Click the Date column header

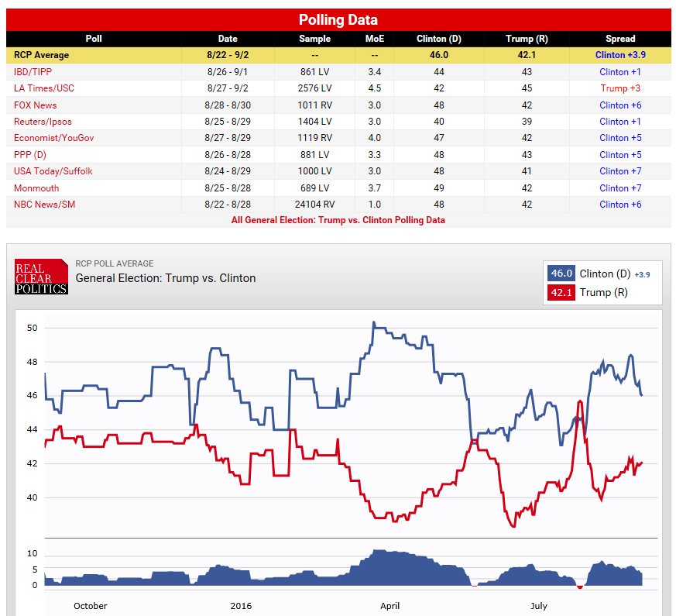[x=228, y=39]
